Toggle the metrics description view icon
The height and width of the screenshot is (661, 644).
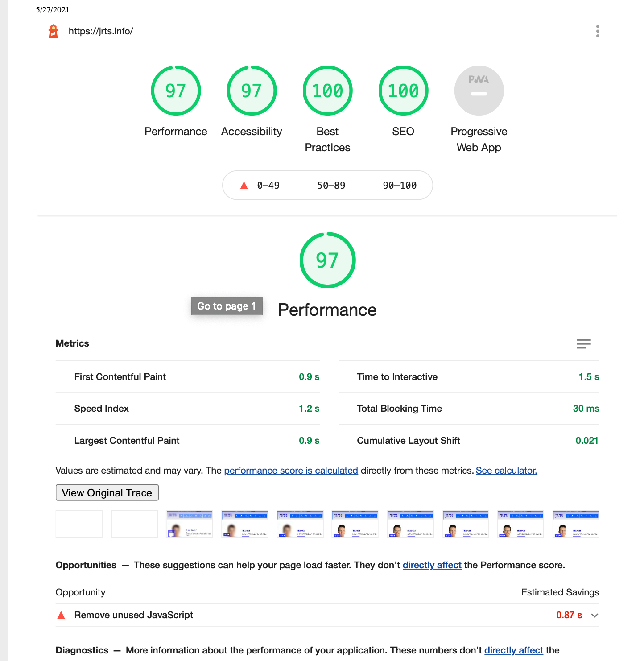tap(583, 344)
